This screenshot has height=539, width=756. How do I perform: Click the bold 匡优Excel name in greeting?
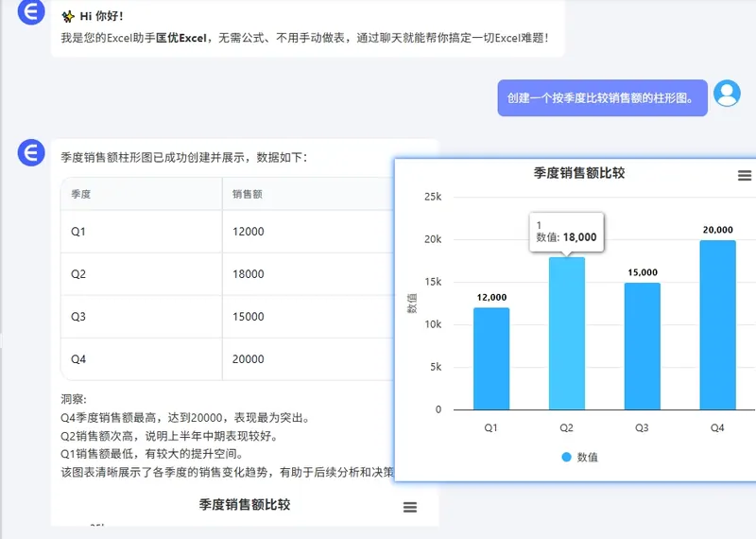pos(181,38)
